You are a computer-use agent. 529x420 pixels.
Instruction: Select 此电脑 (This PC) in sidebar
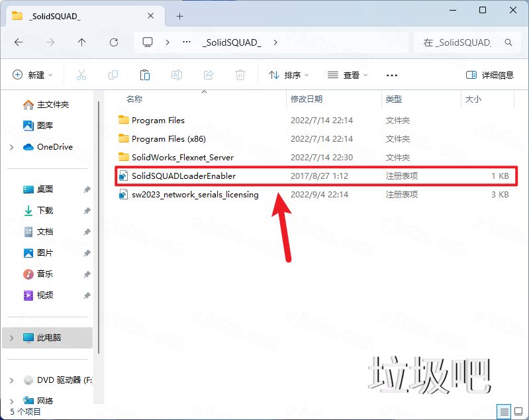click(47, 338)
